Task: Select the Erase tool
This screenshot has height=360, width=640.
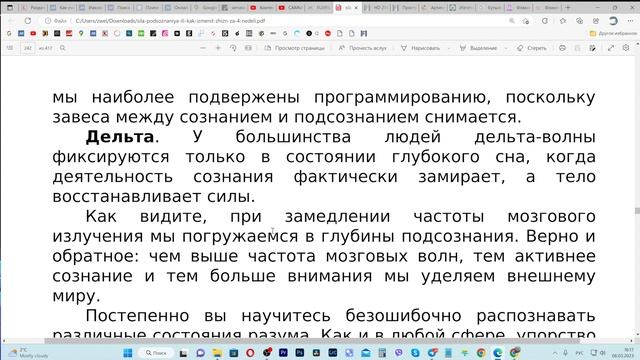Action: pyautogui.click(x=531, y=48)
